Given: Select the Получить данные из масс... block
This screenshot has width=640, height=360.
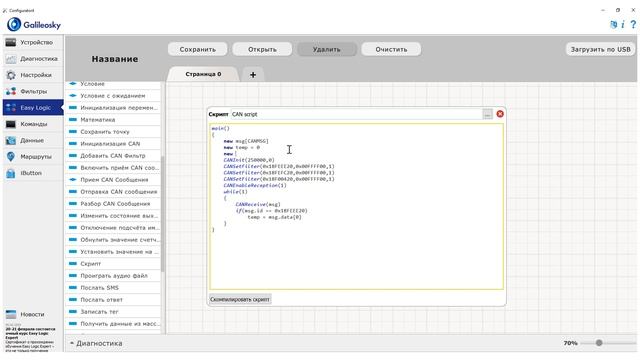Looking at the screenshot, I should pyautogui.click(x=113, y=324).
